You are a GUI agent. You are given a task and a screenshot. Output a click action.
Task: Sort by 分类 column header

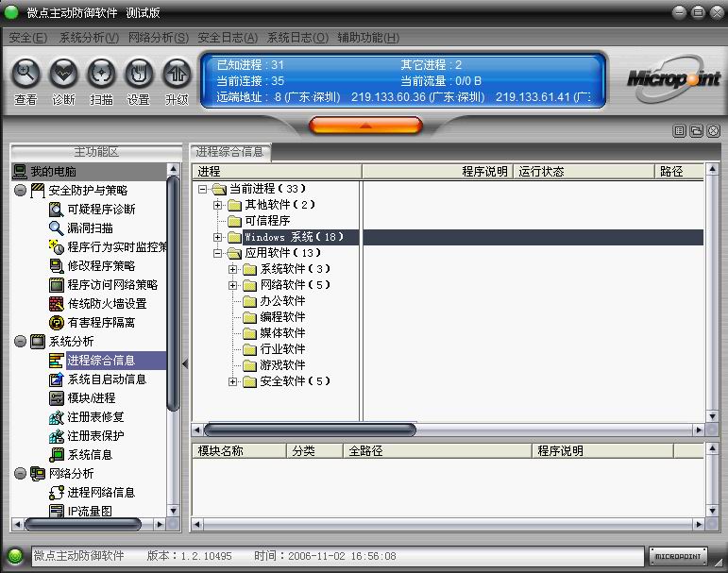(x=314, y=451)
